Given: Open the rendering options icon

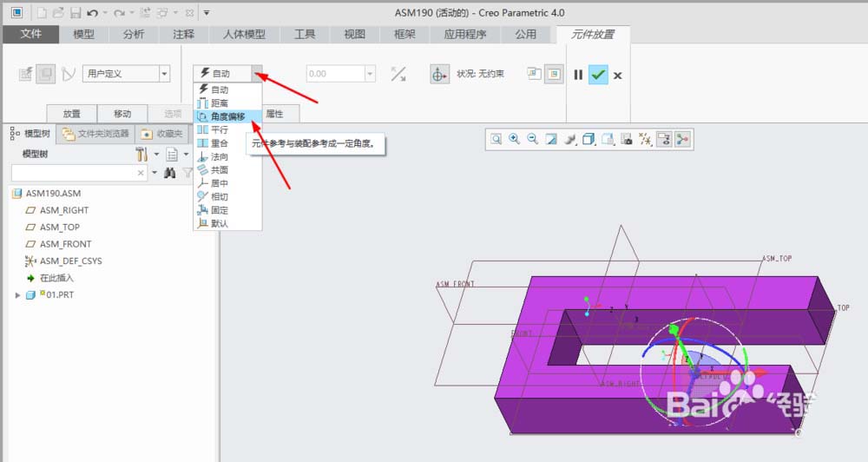Looking at the screenshot, I should click(569, 139).
